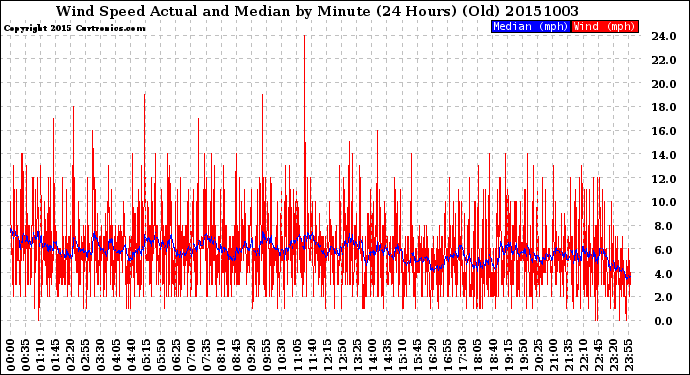The image size is (690, 375).
Task: Click the red Wind (mph) legend entry
Action: (x=604, y=26)
